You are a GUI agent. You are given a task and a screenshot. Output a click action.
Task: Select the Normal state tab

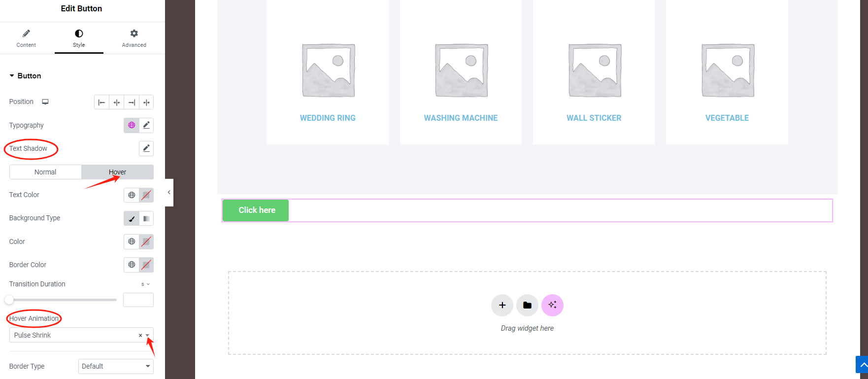point(45,172)
